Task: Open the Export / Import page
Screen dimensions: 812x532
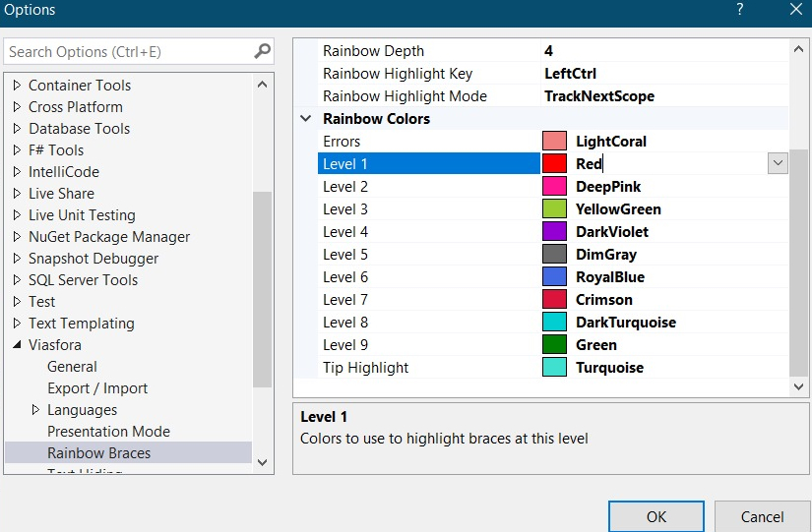Action: tap(97, 388)
